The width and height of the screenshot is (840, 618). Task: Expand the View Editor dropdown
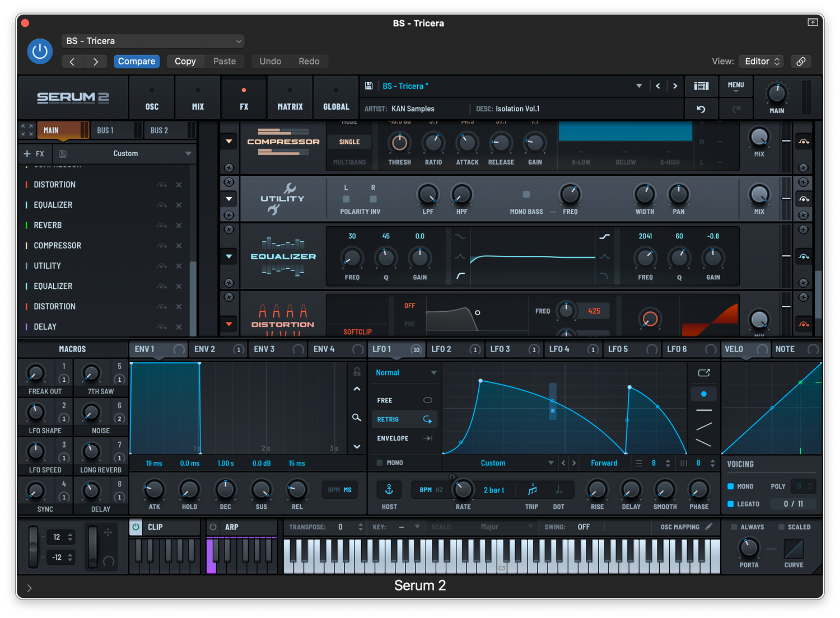click(761, 62)
